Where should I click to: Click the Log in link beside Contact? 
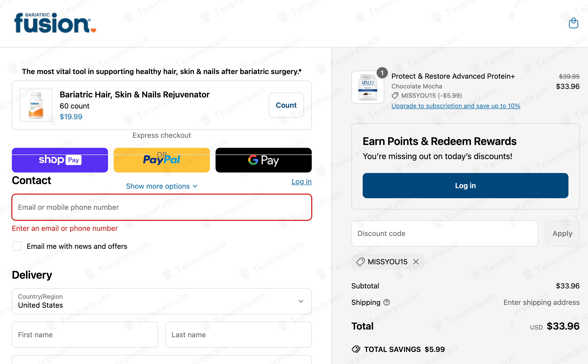click(x=301, y=181)
